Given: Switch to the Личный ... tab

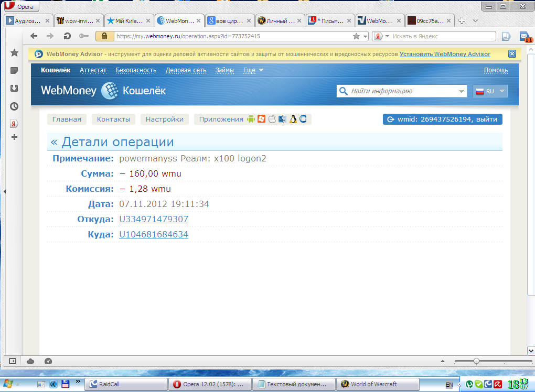Looking at the screenshot, I should [280, 21].
